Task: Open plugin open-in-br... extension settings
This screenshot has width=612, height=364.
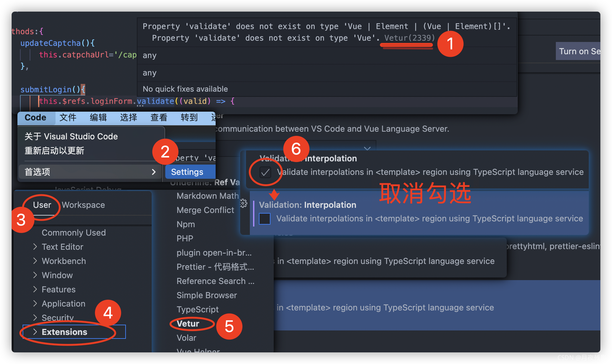Action: 214,253
